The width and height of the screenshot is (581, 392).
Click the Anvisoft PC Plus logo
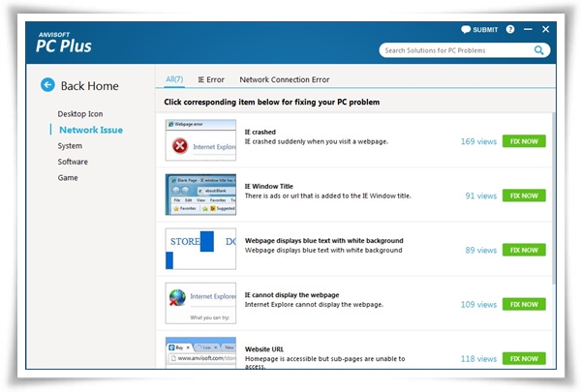point(64,43)
